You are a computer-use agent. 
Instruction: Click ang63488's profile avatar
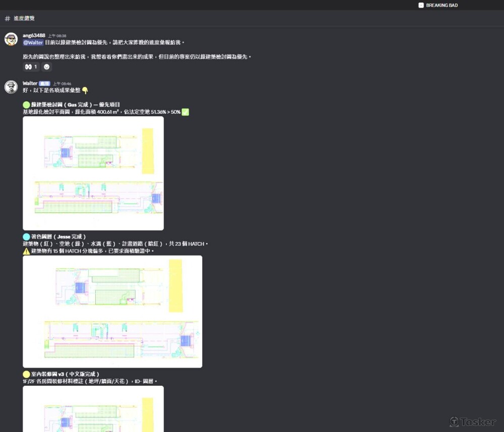(x=11, y=39)
